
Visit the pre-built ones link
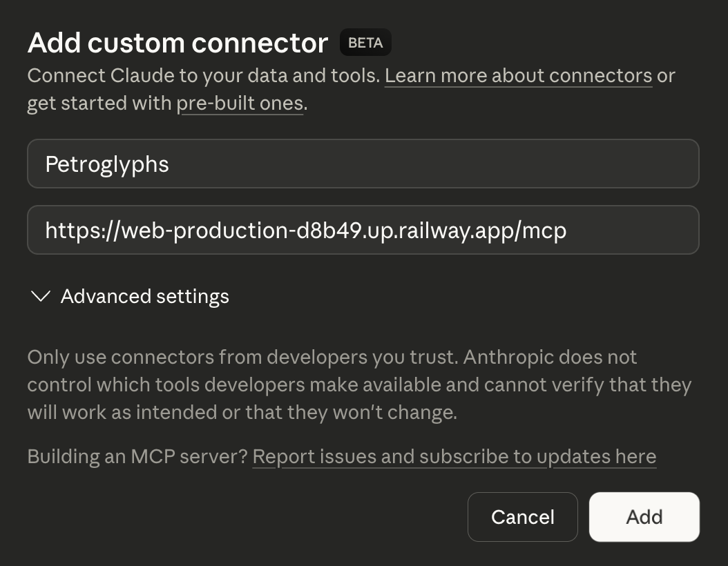(x=240, y=103)
